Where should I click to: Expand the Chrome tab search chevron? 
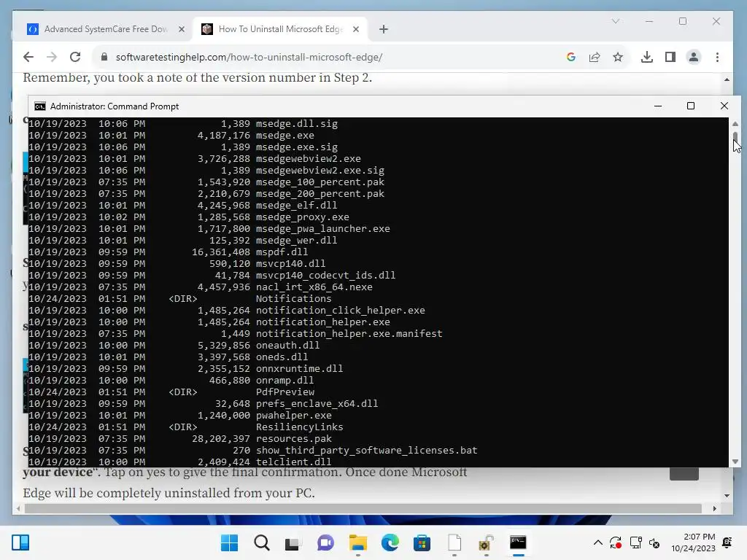[x=616, y=21]
